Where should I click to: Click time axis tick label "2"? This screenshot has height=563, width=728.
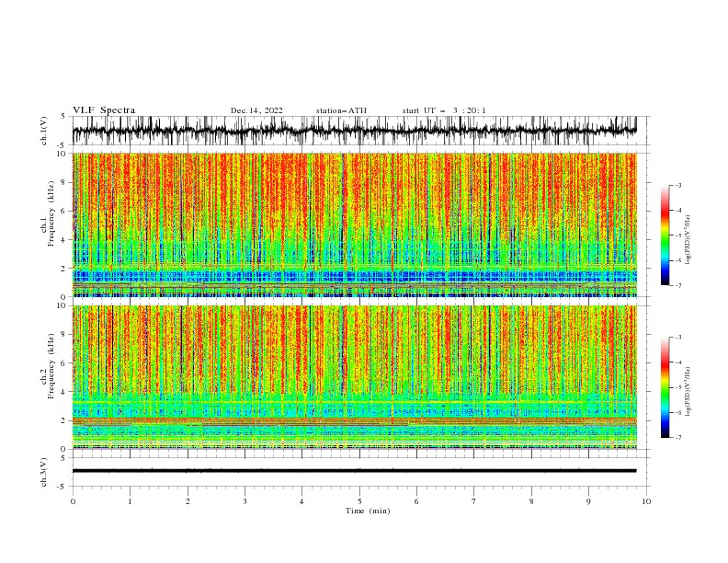(x=188, y=501)
